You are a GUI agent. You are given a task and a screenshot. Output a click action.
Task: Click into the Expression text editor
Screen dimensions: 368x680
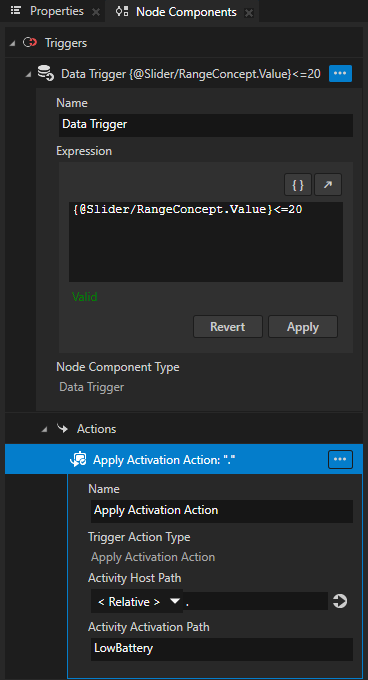(205, 242)
